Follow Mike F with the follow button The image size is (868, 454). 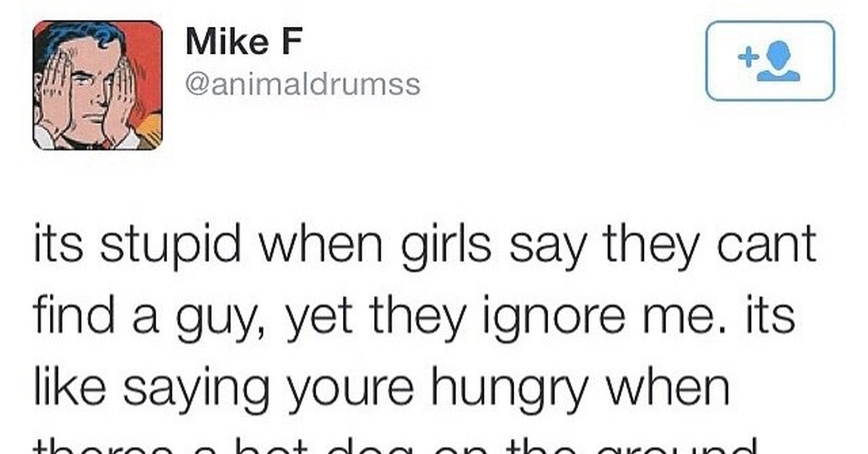tap(770, 61)
